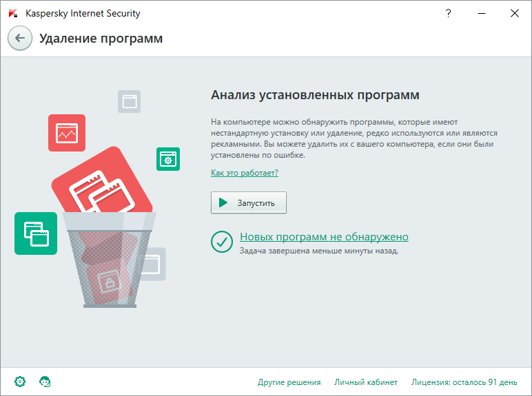Click the Kaspersky logo in title bar
Viewport: 532px width, 396px height.
click(13, 14)
